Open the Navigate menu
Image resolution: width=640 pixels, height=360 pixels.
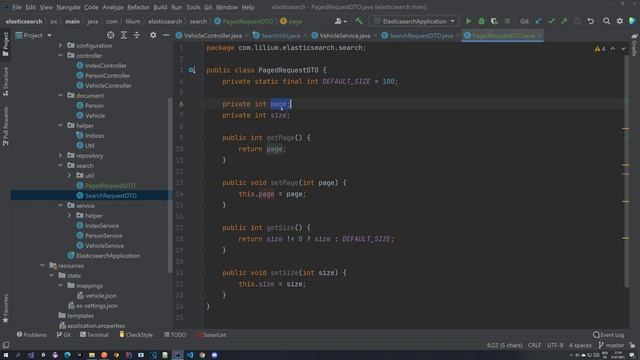pyautogui.click(x=68, y=7)
